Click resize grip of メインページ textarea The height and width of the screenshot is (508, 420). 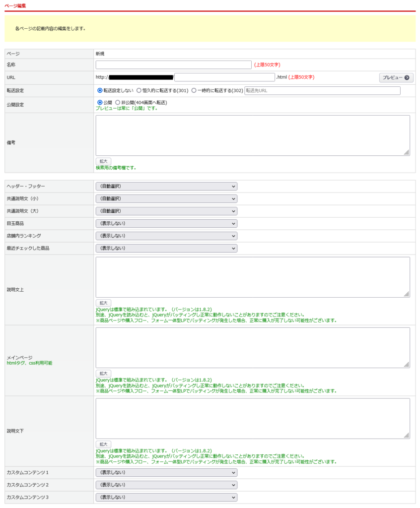click(x=407, y=365)
